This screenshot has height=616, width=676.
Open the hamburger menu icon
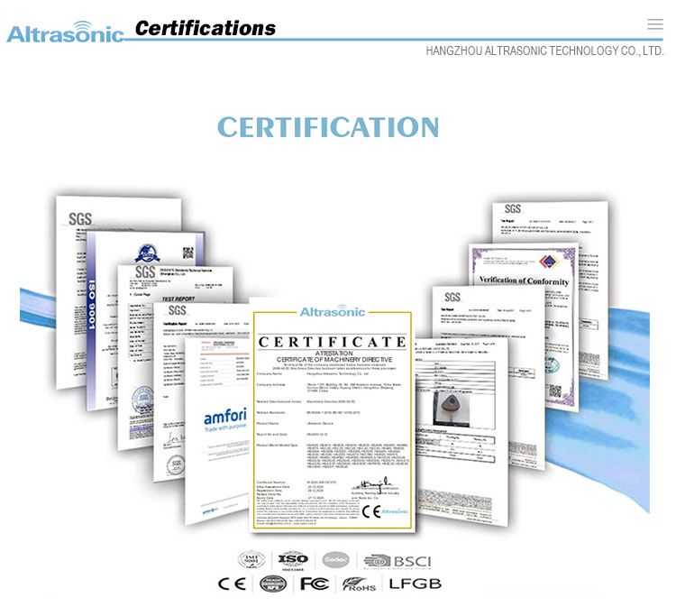pos(655,24)
